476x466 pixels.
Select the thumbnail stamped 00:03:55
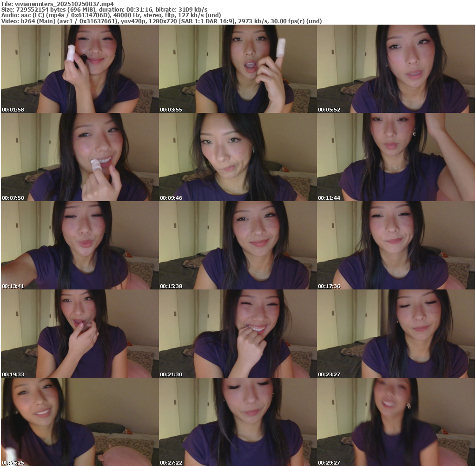[x=238, y=69]
